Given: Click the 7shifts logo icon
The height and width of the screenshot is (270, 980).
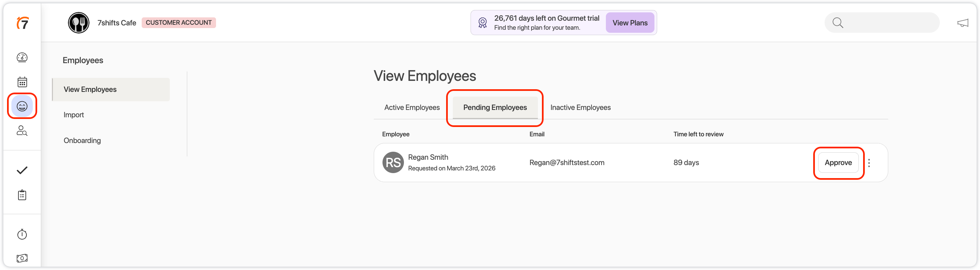Looking at the screenshot, I should coord(22,23).
